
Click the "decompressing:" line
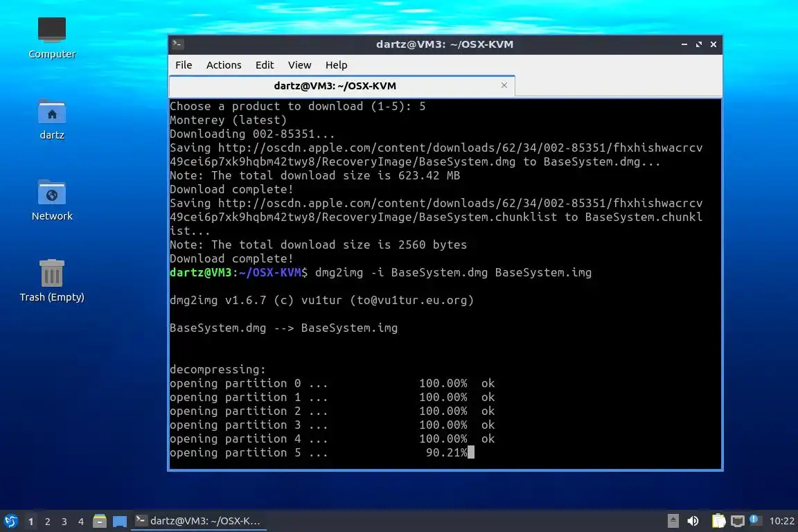(218, 370)
